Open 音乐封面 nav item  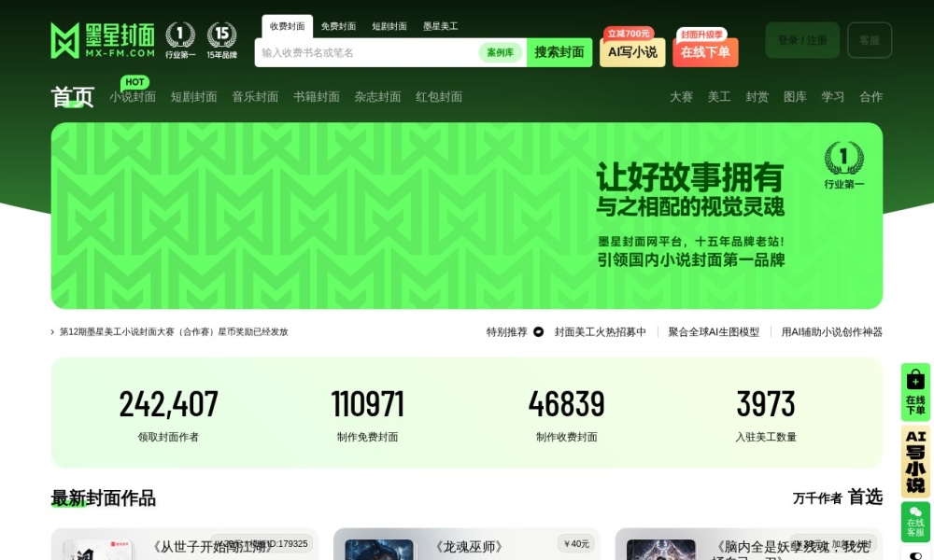coord(256,97)
